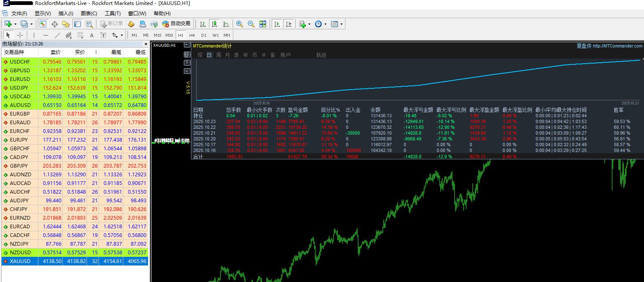
Task: Switch to M5 timeframe
Action: pyautogui.click(x=146, y=35)
